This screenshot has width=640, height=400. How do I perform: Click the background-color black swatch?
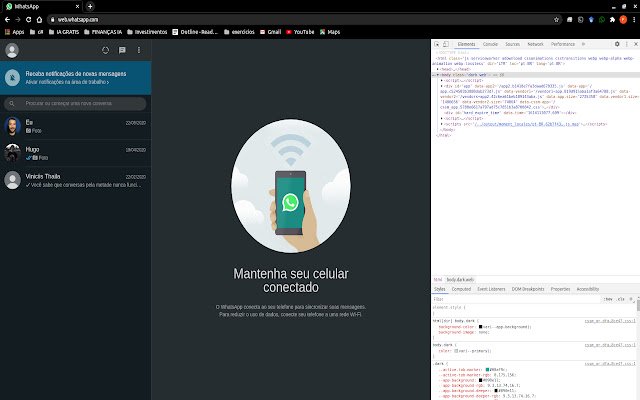(480, 327)
